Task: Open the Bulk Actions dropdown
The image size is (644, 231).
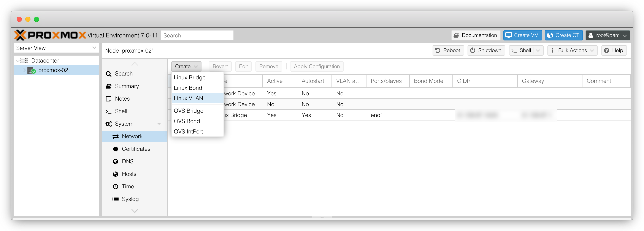Action: click(x=572, y=50)
